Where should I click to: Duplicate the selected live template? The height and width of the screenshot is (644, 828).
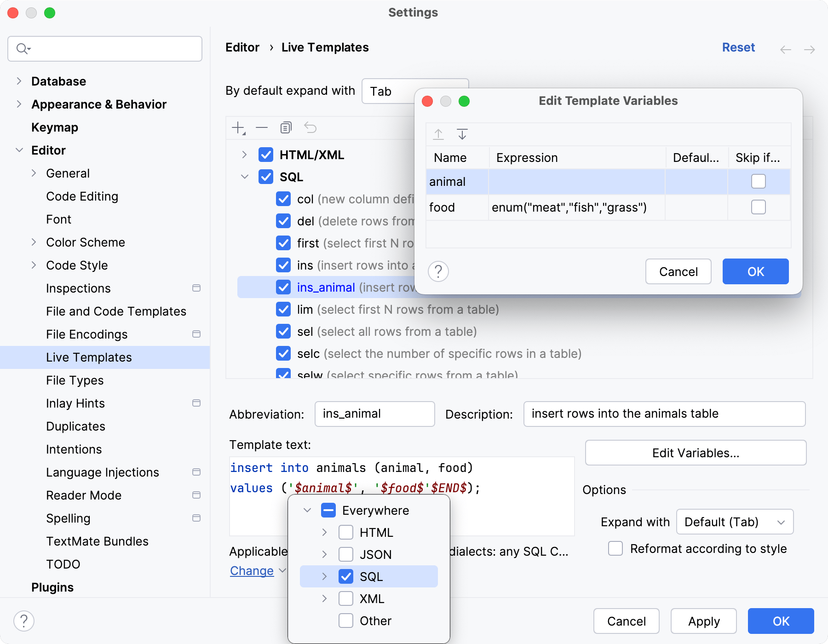(x=286, y=127)
